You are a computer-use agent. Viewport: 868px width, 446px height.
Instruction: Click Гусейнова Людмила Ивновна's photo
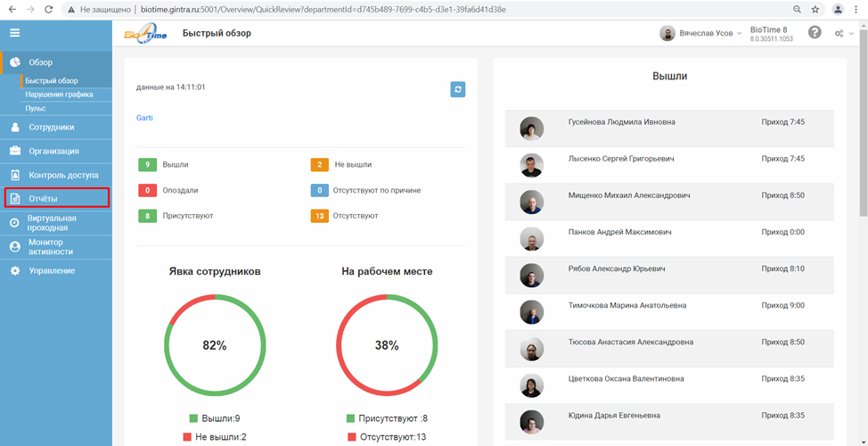[531, 128]
